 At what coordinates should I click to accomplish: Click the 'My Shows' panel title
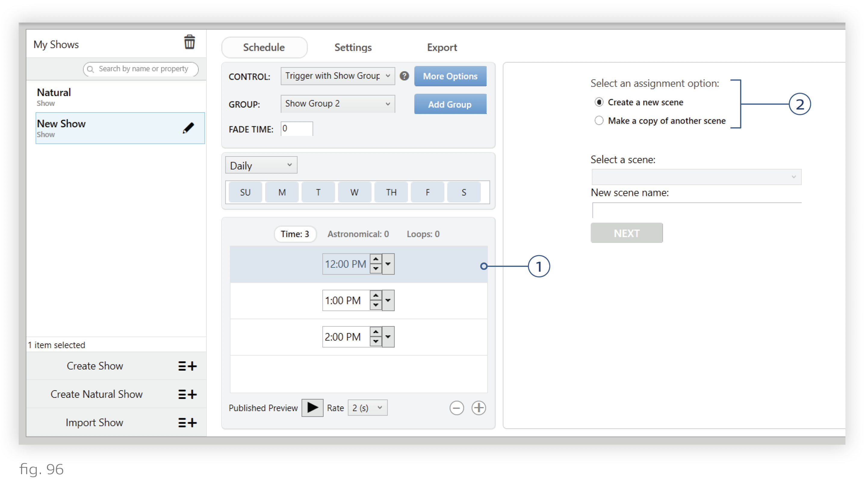(x=56, y=45)
